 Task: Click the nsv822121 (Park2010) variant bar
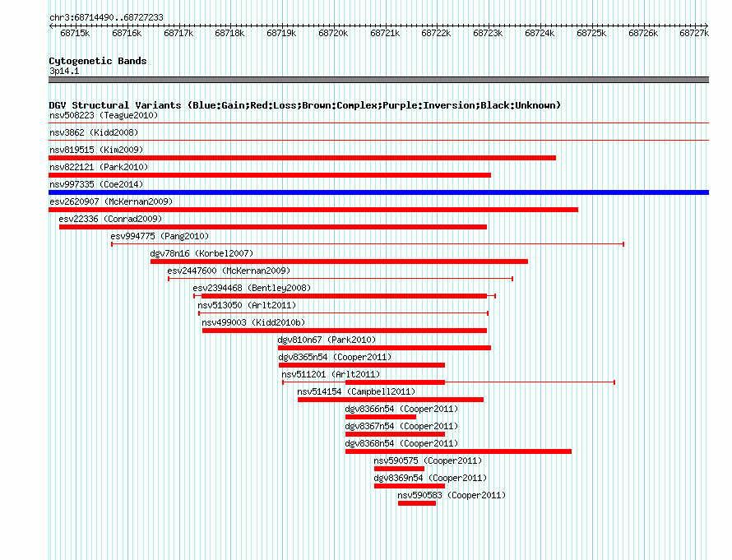click(270, 175)
